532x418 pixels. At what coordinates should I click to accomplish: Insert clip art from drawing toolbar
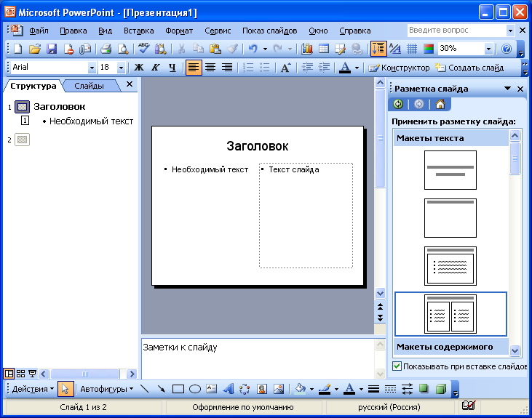(x=261, y=389)
